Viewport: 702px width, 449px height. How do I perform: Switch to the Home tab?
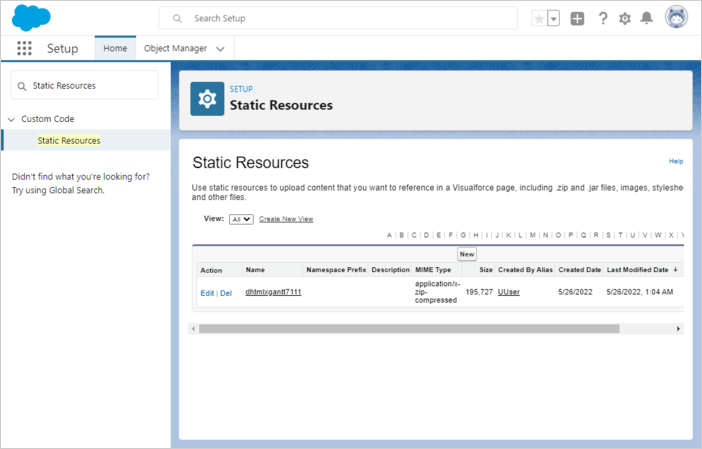[115, 48]
